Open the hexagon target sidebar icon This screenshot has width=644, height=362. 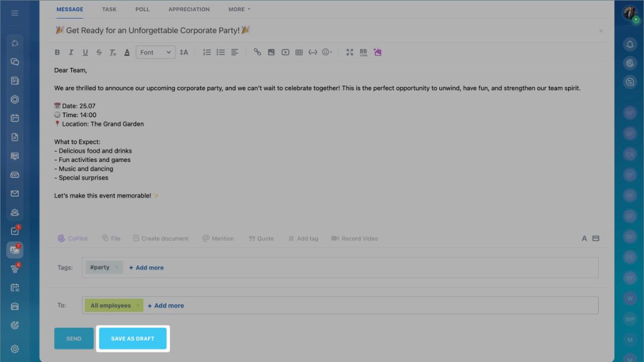click(15, 99)
